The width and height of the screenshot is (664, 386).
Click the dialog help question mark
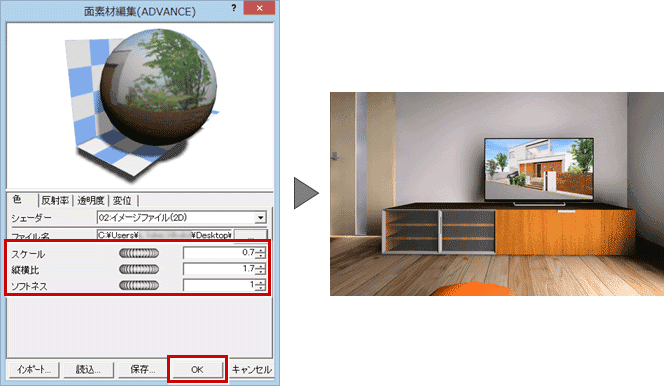[234, 8]
